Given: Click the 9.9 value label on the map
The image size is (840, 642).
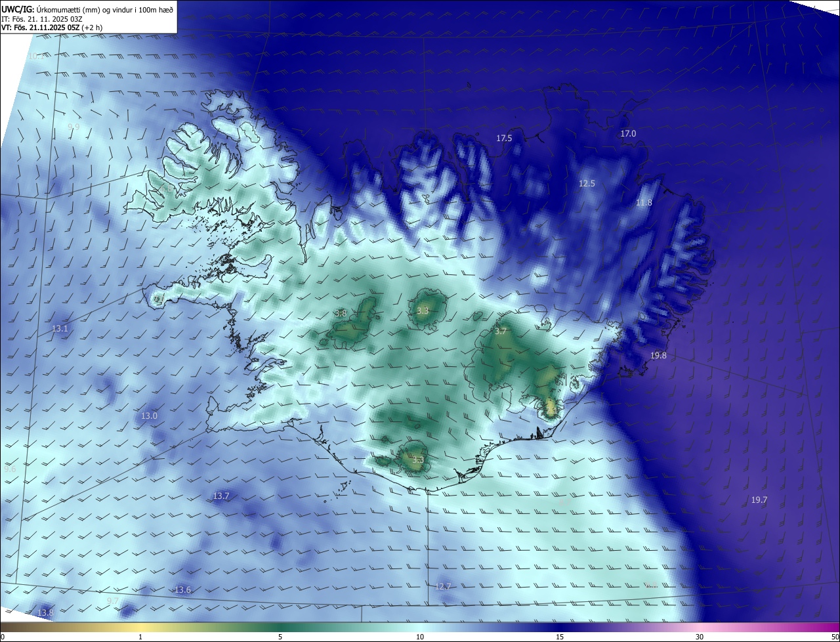Looking at the screenshot, I should click(73, 127).
